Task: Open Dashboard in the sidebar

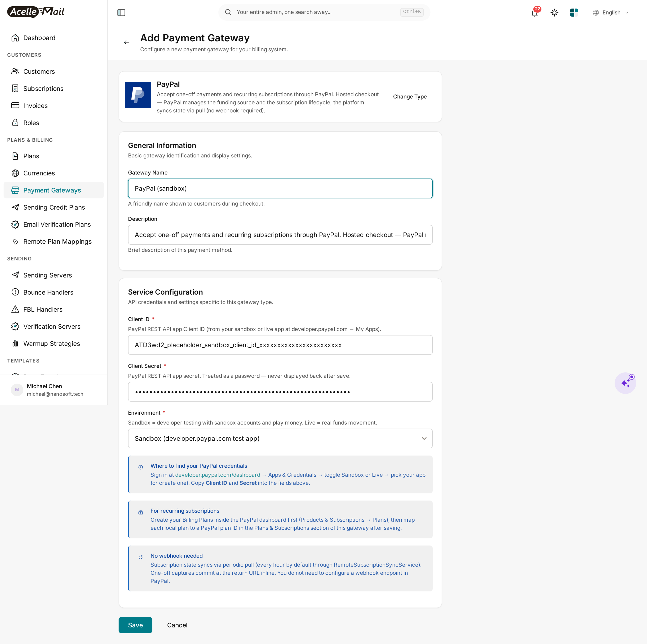Action: [x=54, y=38]
